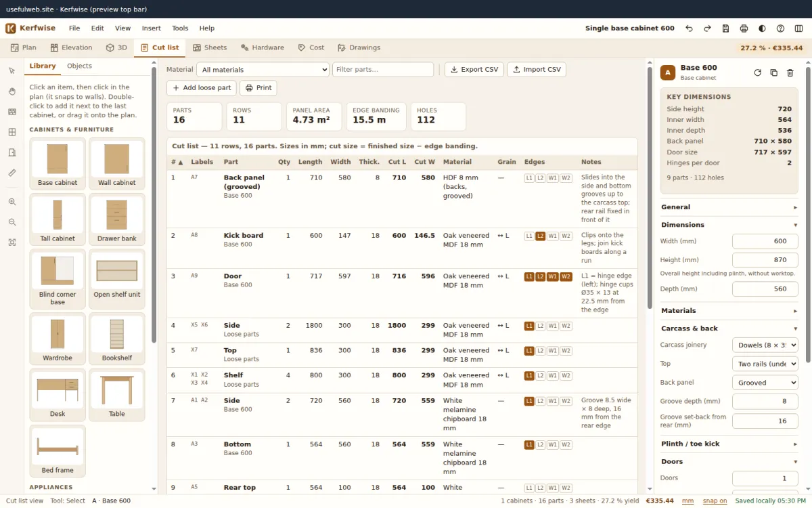Click the Export CSV button
The height and width of the screenshot is (508, 812).
pos(474,70)
